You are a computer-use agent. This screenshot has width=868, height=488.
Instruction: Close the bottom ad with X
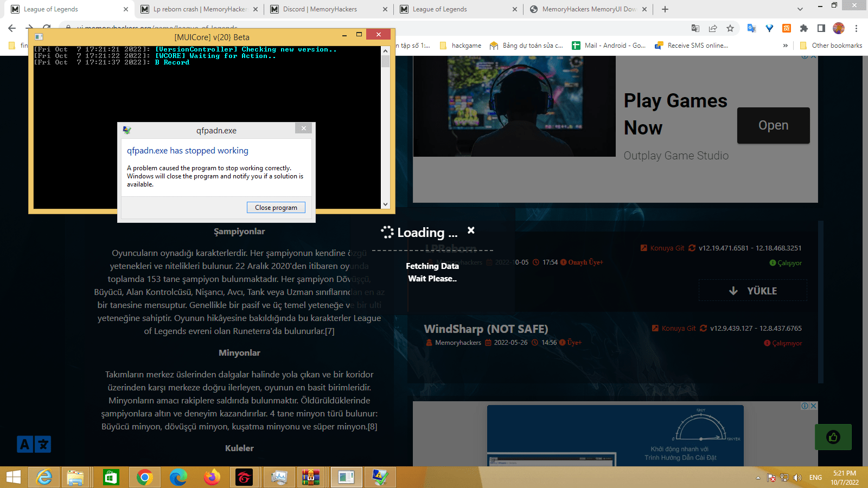(x=813, y=406)
